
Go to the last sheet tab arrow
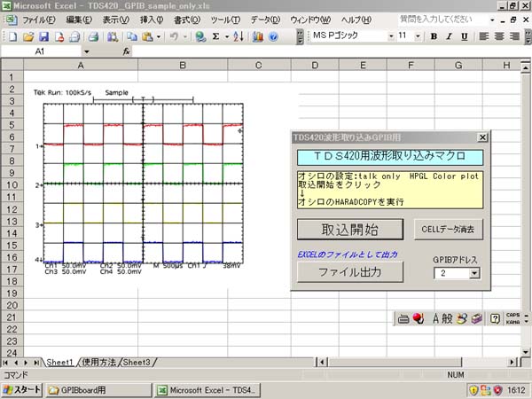click(x=36, y=363)
